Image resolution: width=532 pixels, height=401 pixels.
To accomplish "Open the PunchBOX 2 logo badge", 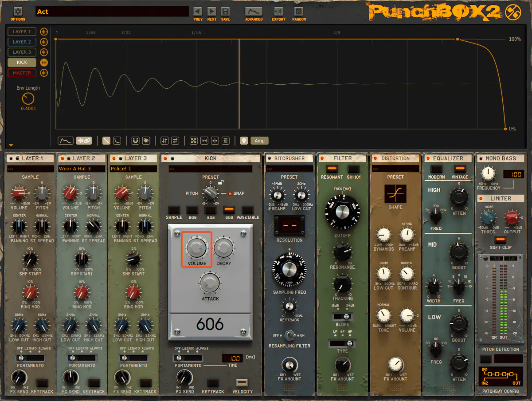I will point(514,12).
